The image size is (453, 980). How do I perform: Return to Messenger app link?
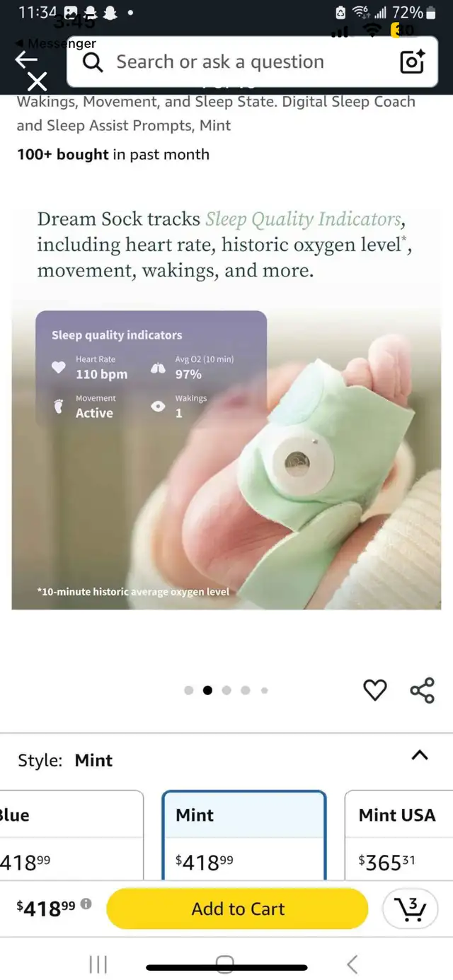(x=55, y=43)
